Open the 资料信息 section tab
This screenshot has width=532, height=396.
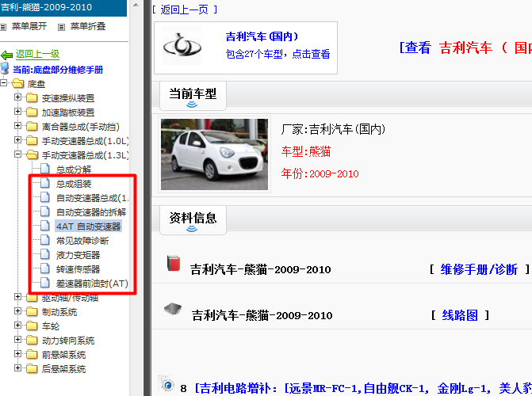pos(193,220)
